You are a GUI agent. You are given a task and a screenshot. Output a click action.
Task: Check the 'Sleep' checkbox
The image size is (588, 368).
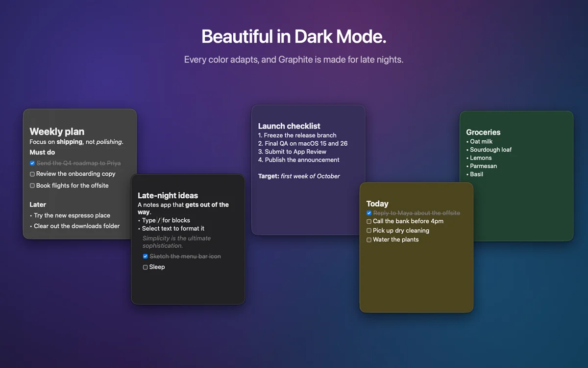(x=146, y=267)
